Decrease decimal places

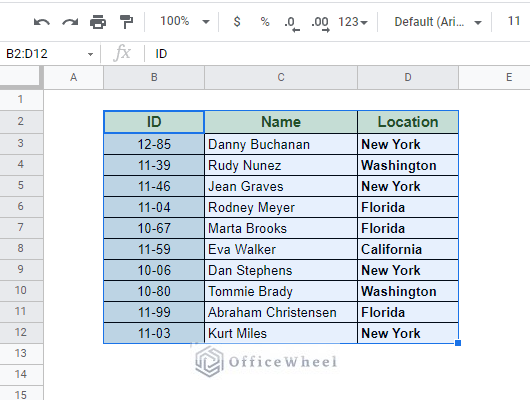coord(291,24)
